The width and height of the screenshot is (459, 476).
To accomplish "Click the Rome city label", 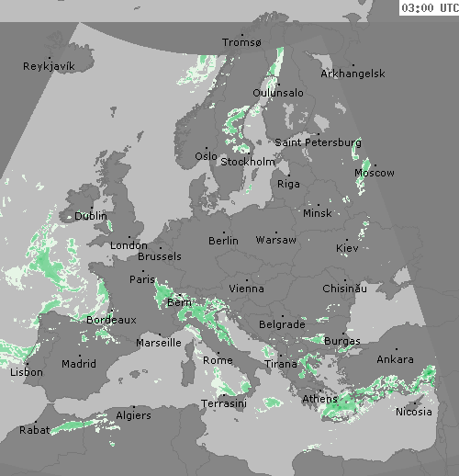I will pyautogui.click(x=218, y=360).
